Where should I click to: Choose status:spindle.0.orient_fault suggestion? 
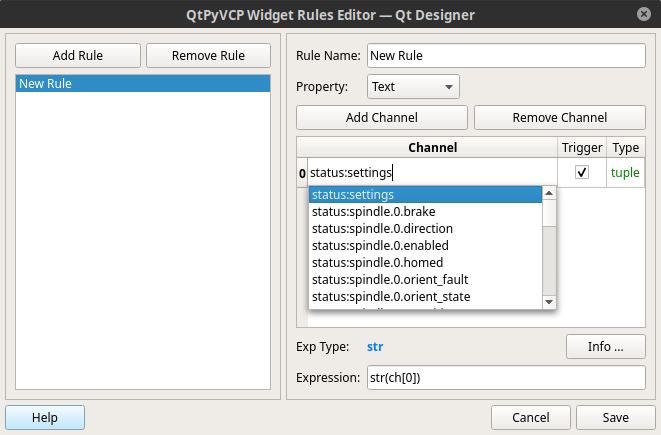coord(425,279)
